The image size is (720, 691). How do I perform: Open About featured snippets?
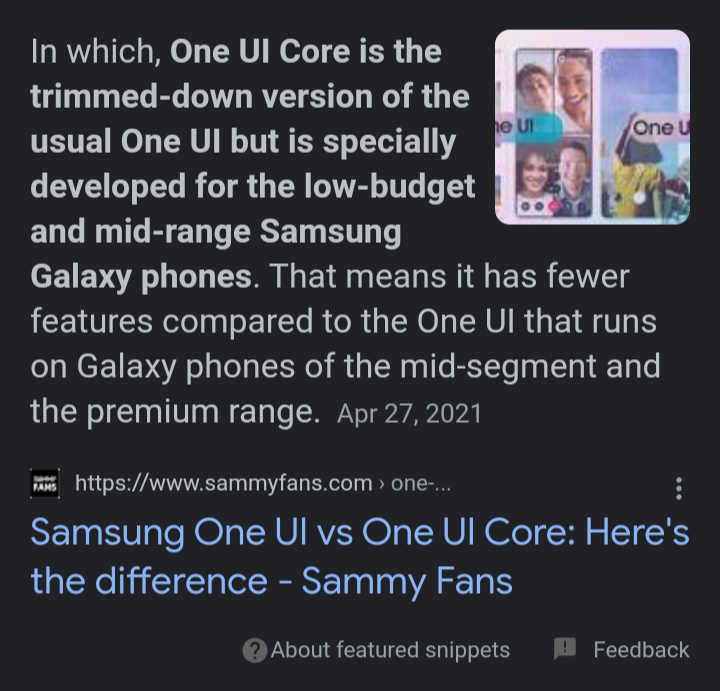(390, 650)
